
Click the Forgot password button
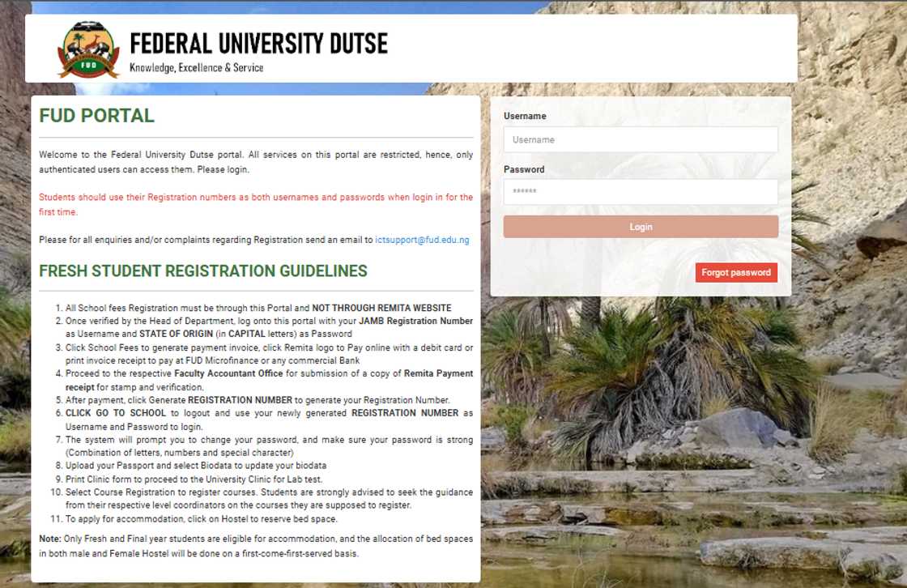[x=735, y=273]
